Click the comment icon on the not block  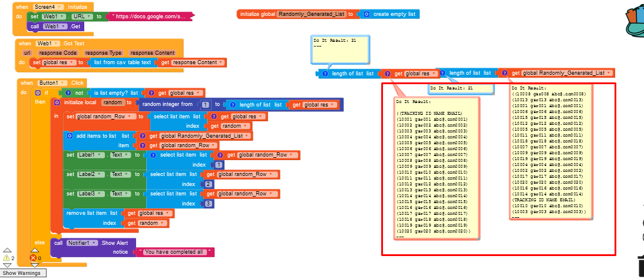[x=68, y=93]
